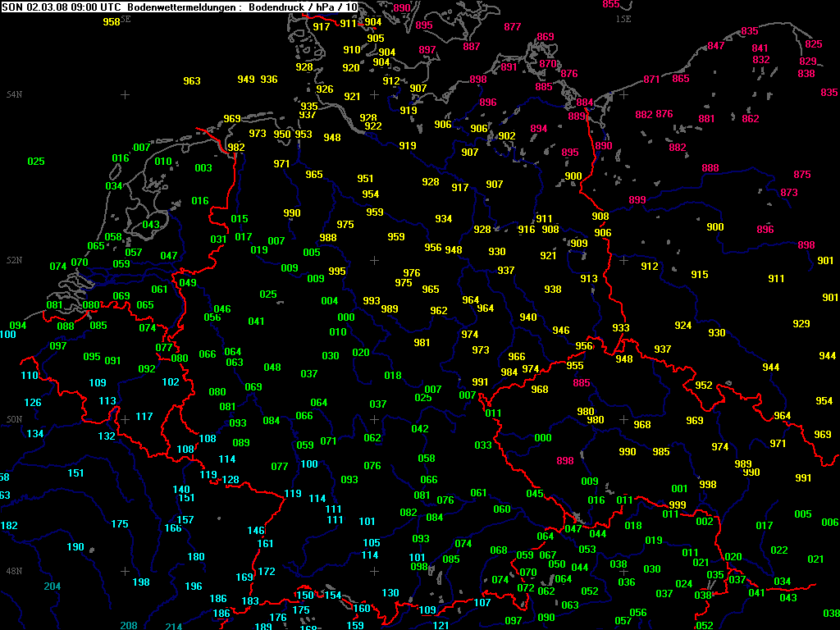Image resolution: width=840 pixels, height=630 pixels.
Task: Click the 48N latitude label
Action: coord(14,571)
